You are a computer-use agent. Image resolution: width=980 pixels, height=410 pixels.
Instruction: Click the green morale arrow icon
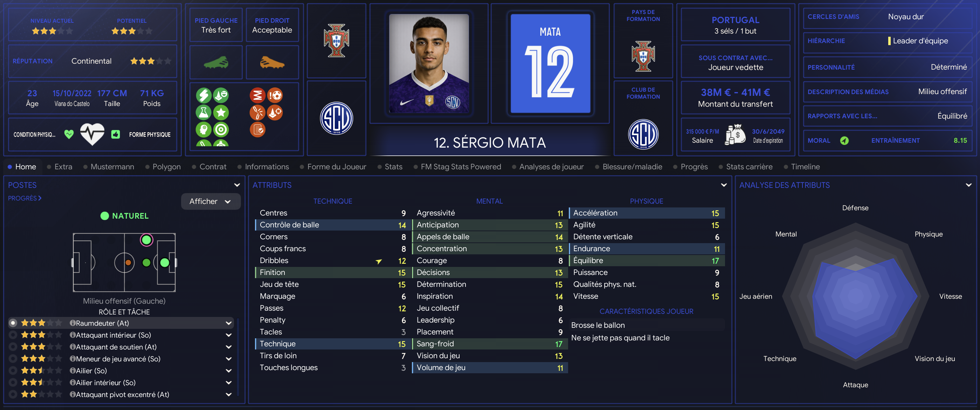point(844,141)
